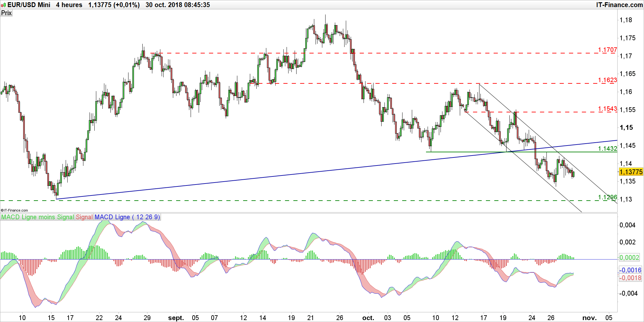Click the 'sept.' month marker on the time axis
Viewport: 644px width, 322px height.
click(176, 318)
